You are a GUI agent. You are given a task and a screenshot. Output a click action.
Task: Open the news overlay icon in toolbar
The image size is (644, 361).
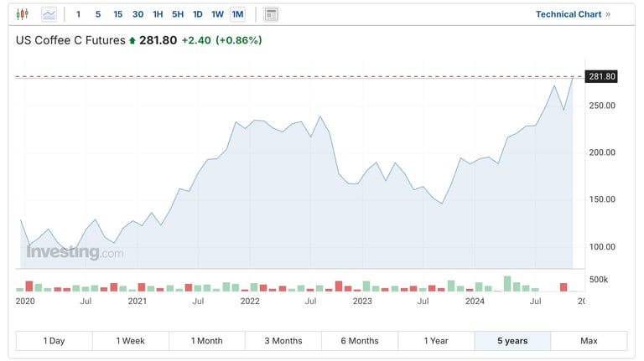(x=271, y=14)
